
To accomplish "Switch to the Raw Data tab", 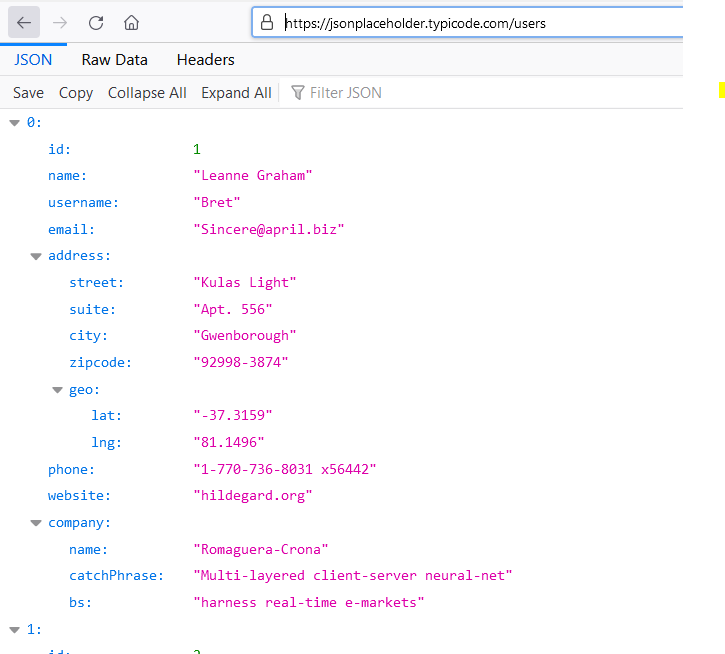I will [x=115, y=60].
